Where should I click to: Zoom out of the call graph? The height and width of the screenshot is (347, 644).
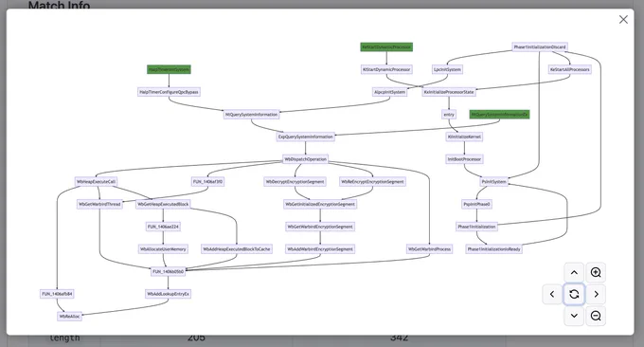596,316
